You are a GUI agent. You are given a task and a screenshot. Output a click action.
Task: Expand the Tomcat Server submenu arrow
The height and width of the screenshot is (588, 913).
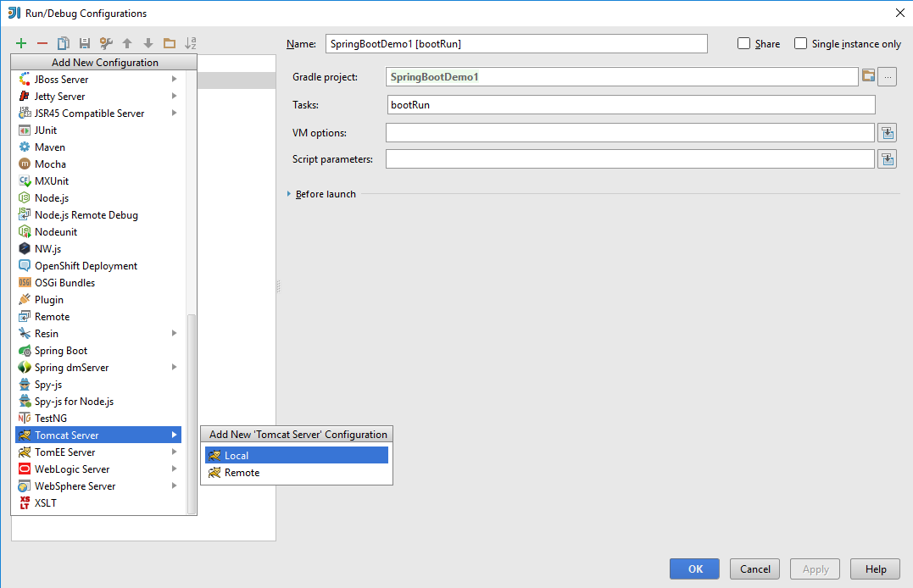(175, 435)
